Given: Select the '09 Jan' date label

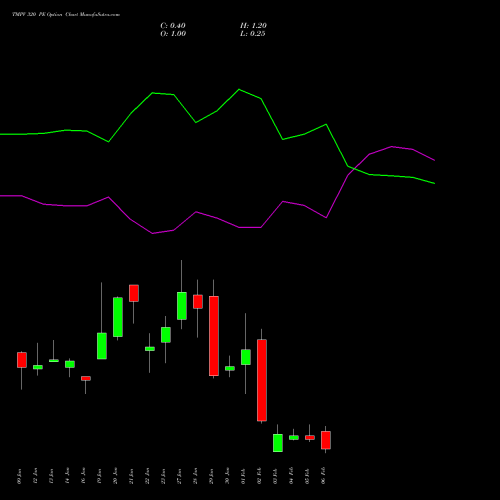Looking at the screenshot, I should point(19,476).
